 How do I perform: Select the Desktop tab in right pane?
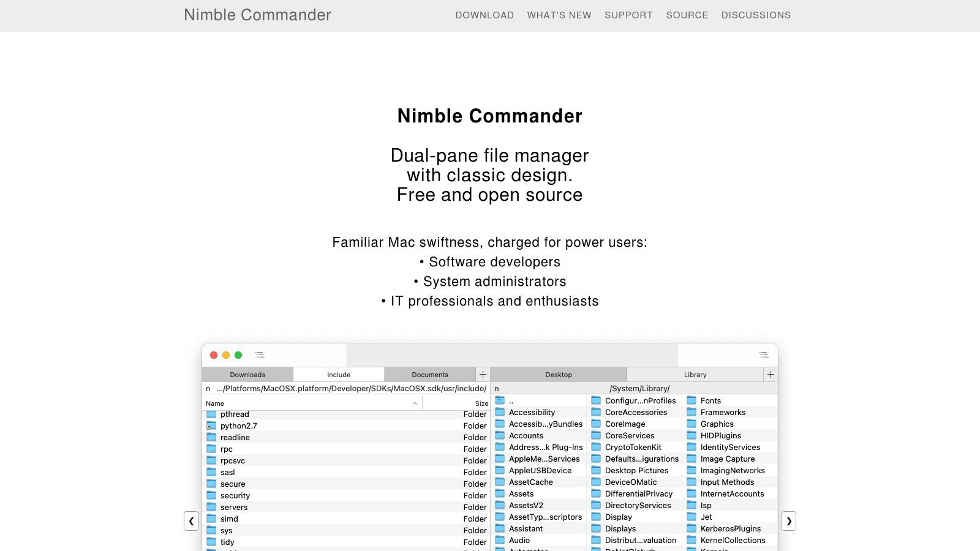(559, 375)
